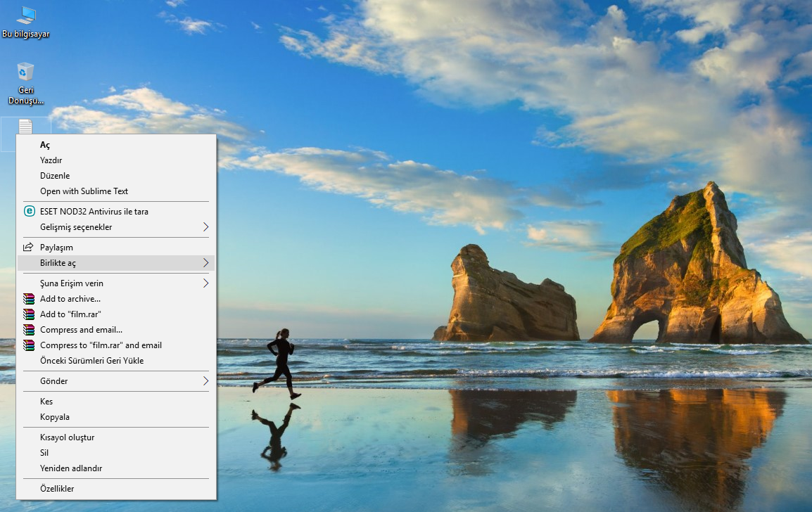The height and width of the screenshot is (512, 812).
Task: Click the ESET NOD32 Antivirus icon
Action: coord(29,211)
